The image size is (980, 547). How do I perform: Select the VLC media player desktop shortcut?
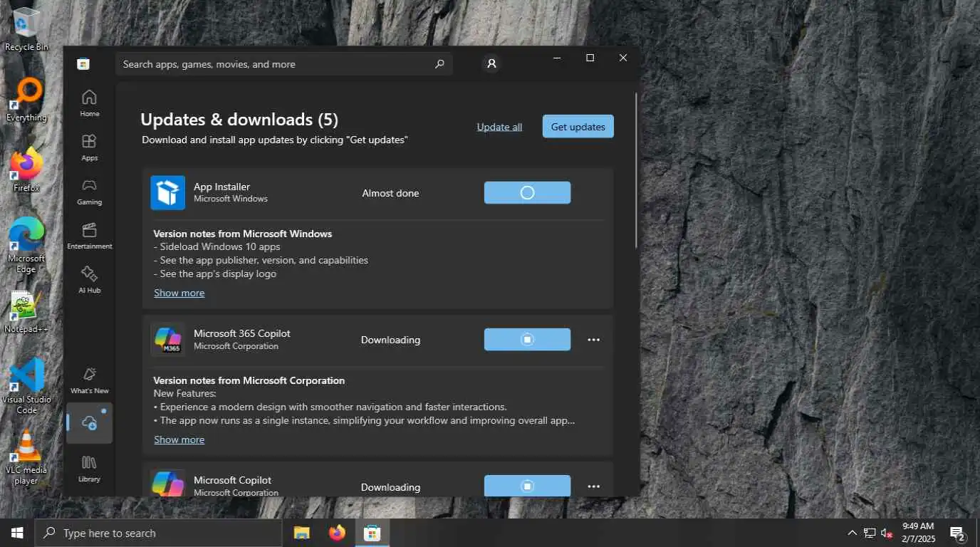click(26, 458)
